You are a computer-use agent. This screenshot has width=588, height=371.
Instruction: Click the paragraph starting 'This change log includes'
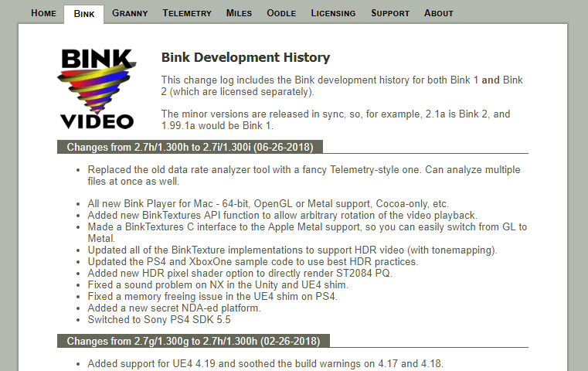(342, 86)
